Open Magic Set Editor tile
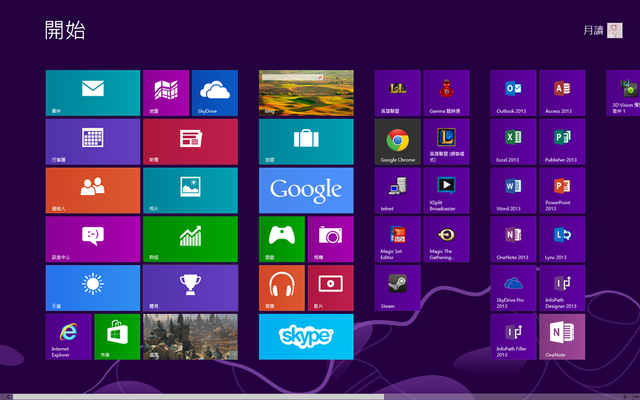 pos(398,239)
